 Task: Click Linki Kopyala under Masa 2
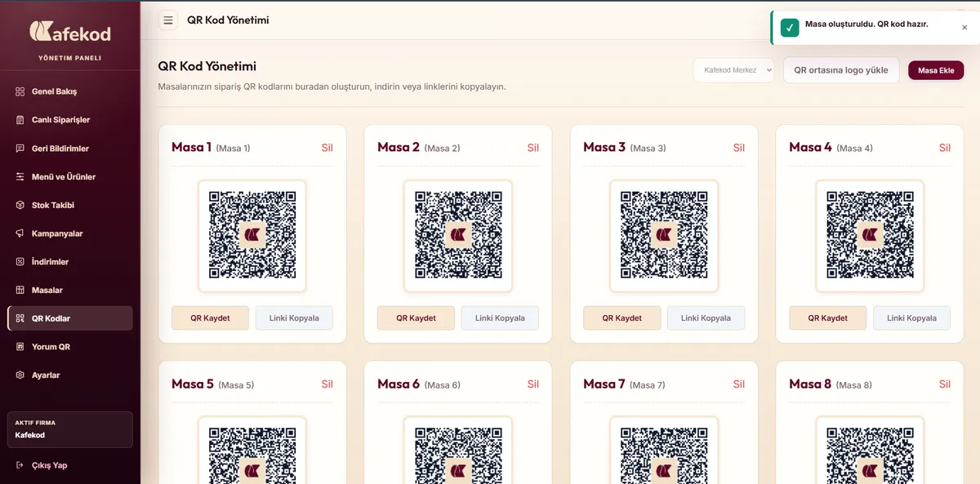500,318
